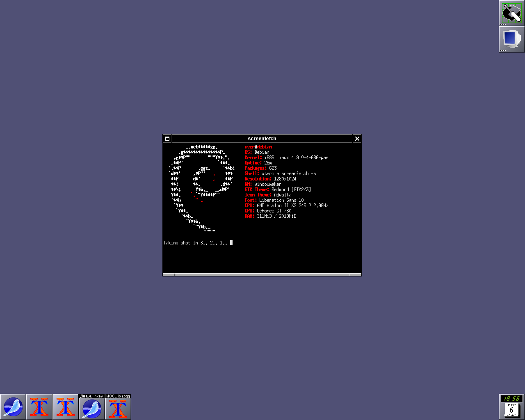
Task: Select the 'Два.ч...nkey' SeaMonkey icon
Action: click(x=92, y=407)
